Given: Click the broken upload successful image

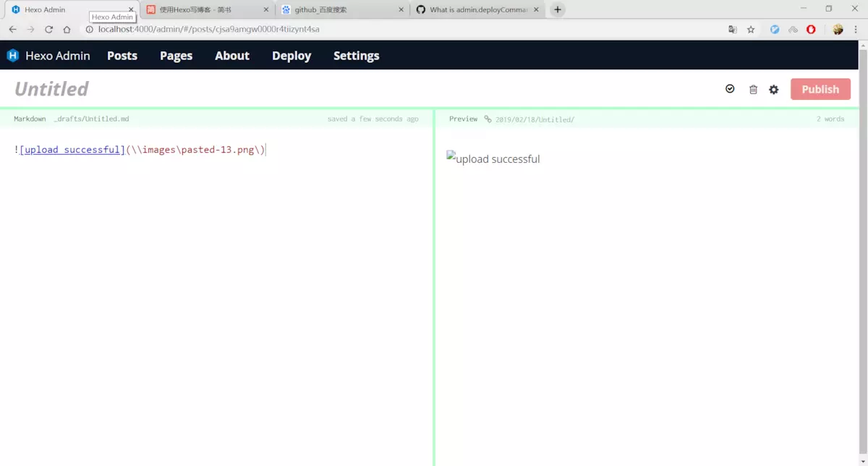Looking at the screenshot, I should pyautogui.click(x=493, y=158).
